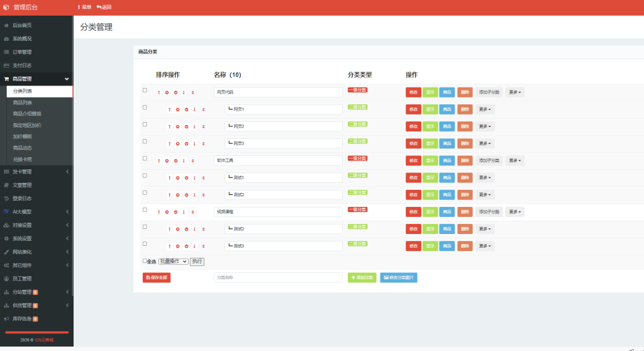The height and width of the screenshot is (351, 644).
Task: Go to 订单管理 in the sidebar
Action: point(22,52)
